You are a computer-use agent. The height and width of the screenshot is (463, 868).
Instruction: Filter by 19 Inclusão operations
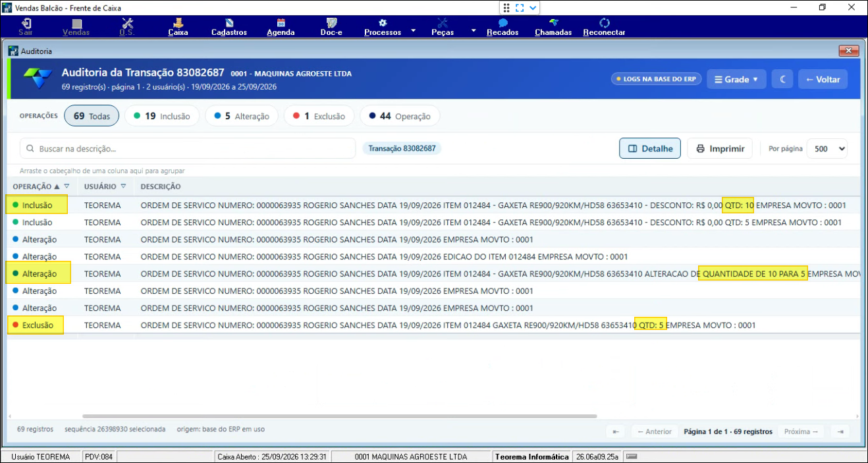161,116
